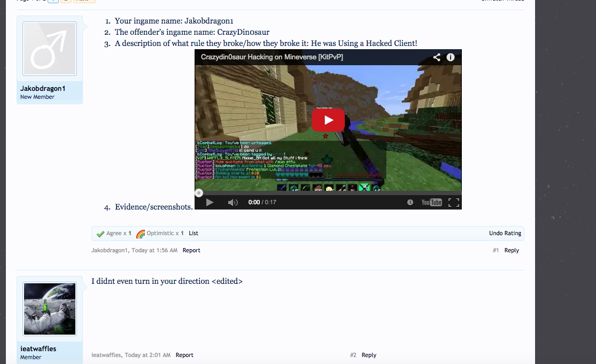Image resolution: width=596 pixels, height=364 pixels.
Task: Mute the video volume speaker icon
Action: 233,202
